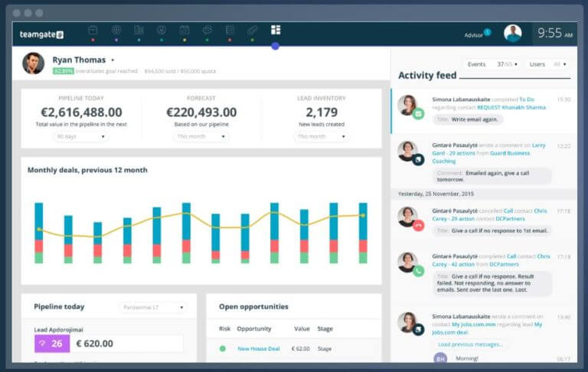Image resolution: width=588 pixels, height=372 pixels.
Task: Click the green email icon on Simona's first activity
Action: pos(418,114)
